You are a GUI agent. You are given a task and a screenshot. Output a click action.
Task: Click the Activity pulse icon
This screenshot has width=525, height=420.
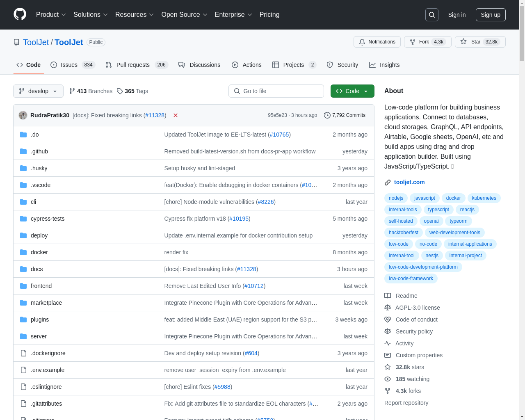click(388, 343)
